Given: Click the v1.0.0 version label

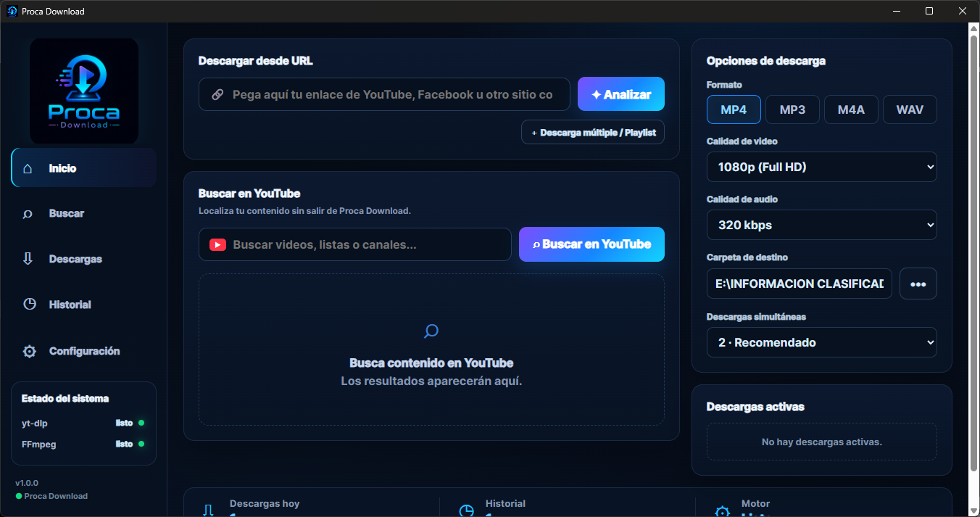Looking at the screenshot, I should tap(27, 483).
